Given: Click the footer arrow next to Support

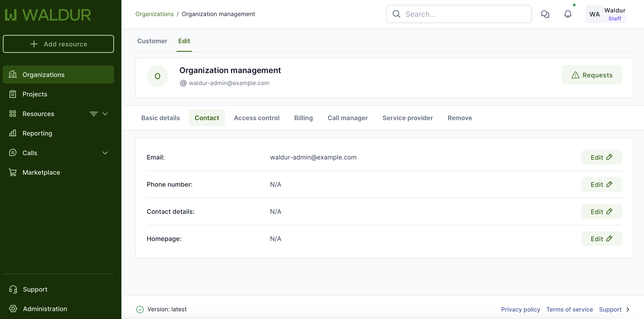Looking at the screenshot, I should 628,309.
